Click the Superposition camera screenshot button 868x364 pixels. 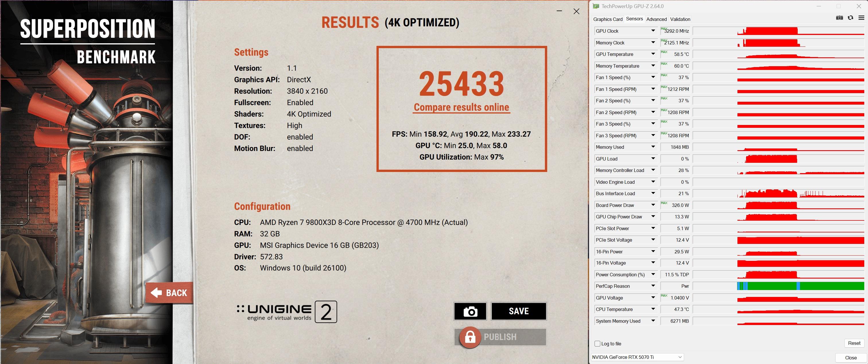[470, 311]
